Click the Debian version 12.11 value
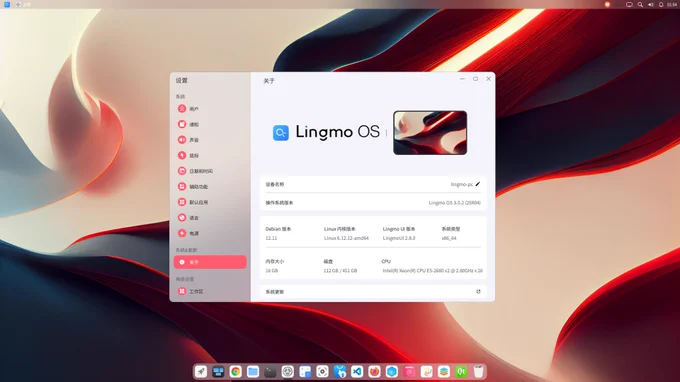 [271, 238]
